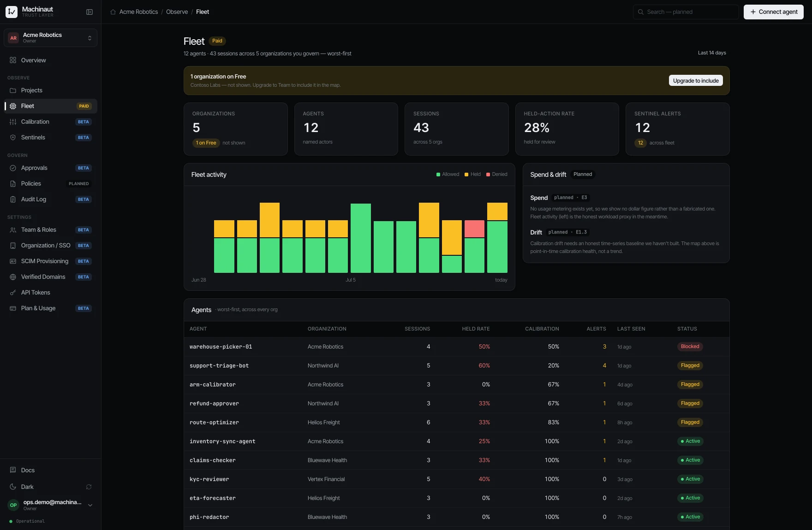Image resolution: width=812 pixels, height=530 pixels.
Task: Focus the Search — planned field
Action: 686,12
